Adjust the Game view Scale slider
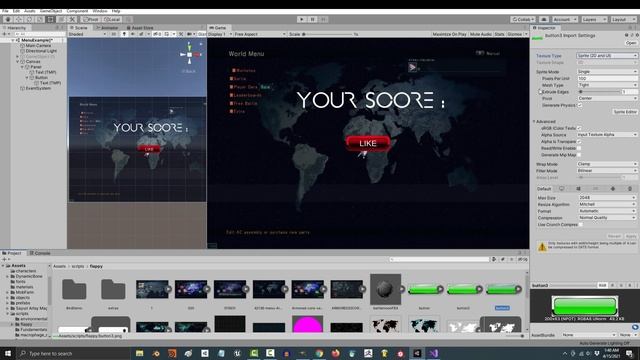 pos(327,34)
